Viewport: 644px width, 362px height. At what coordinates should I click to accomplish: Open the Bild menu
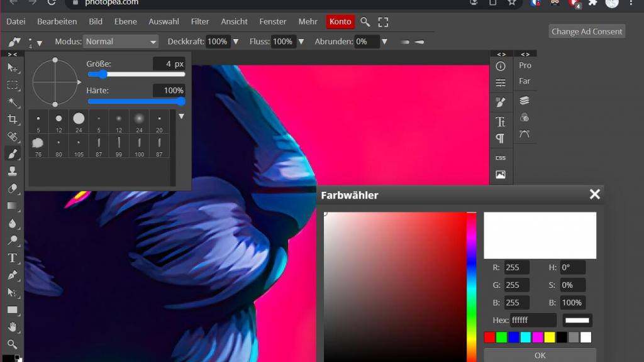pyautogui.click(x=96, y=22)
